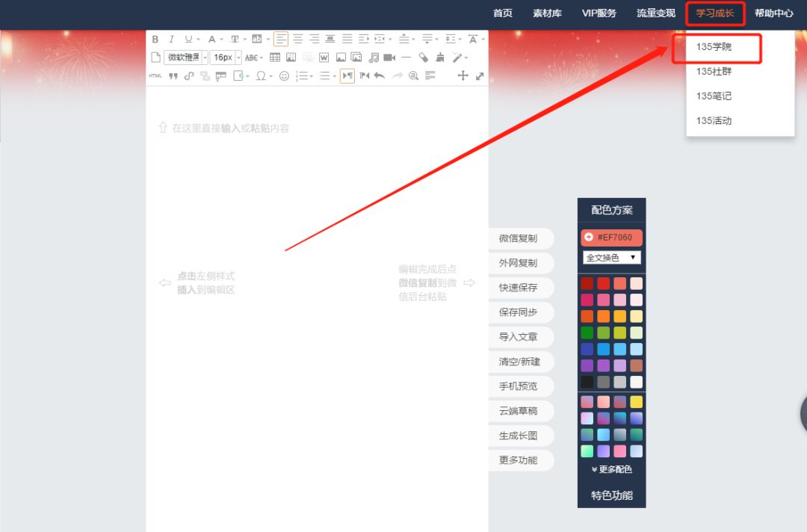This screenshot has height=532, width=807.
Task: Align text left
Action: (x=281, y=39)
